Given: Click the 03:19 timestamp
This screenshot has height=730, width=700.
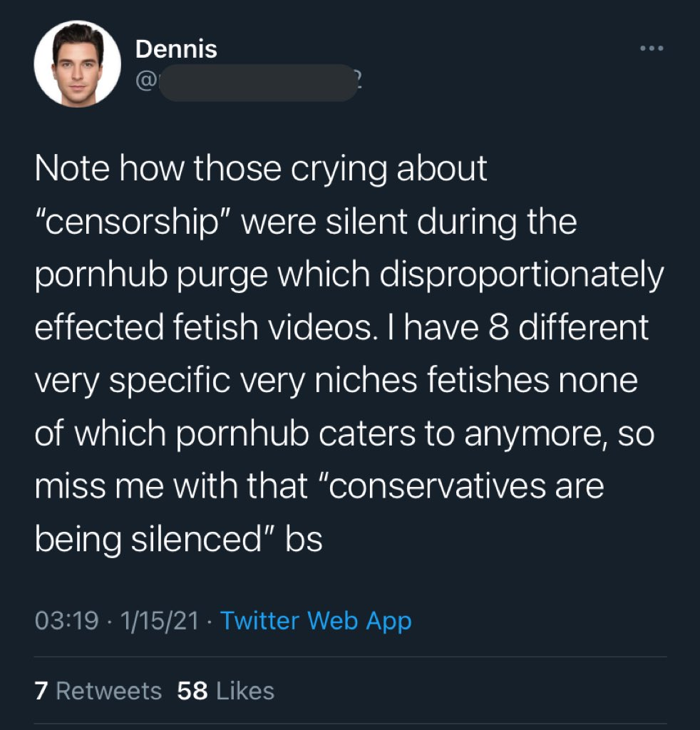Looking at the screenshot, I should click(x=66, y=621).
